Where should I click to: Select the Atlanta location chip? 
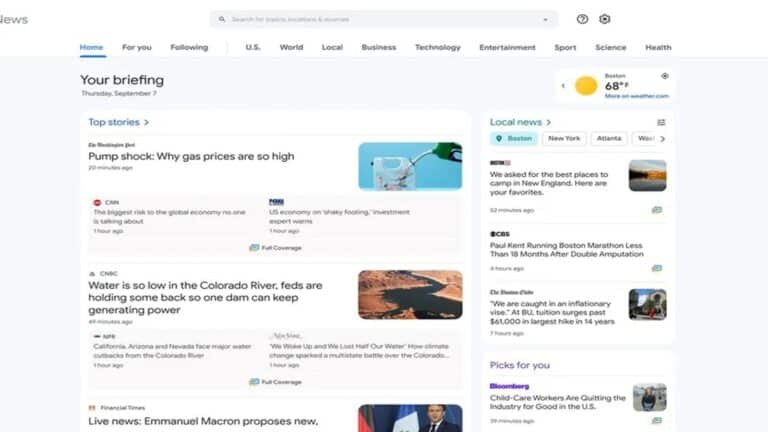click(608, 139)
